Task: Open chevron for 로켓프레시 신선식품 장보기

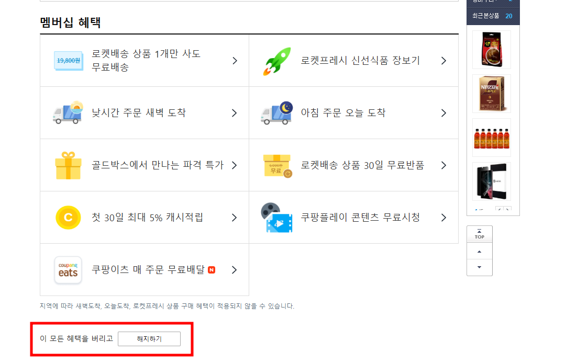Action: [444, 61]
